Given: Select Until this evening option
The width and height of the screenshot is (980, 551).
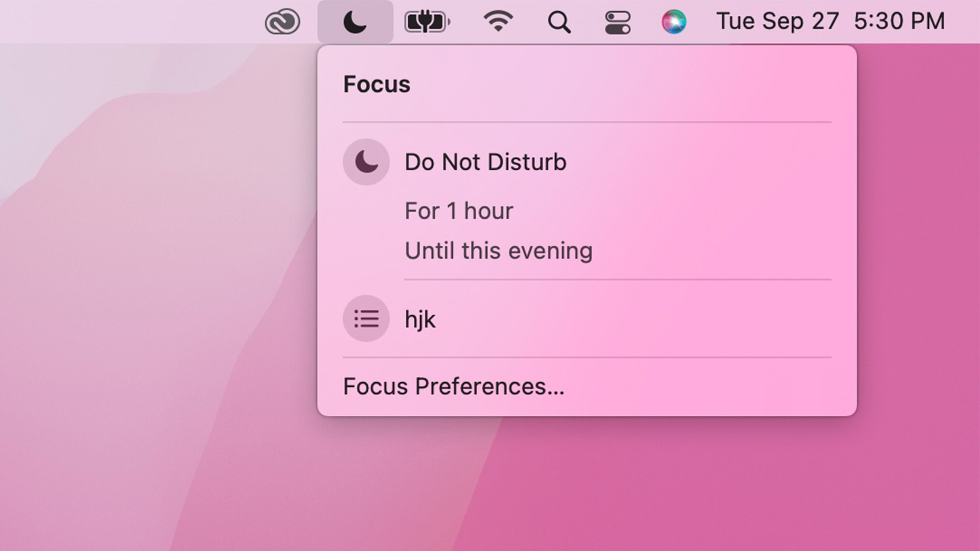Looking at the screenshot, I should [498, 251].
